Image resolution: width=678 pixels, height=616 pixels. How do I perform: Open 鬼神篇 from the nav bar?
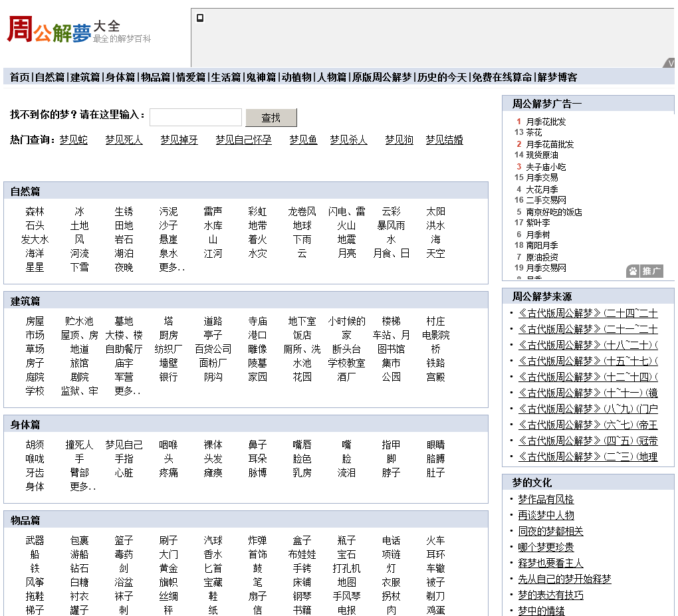point(261,77)
